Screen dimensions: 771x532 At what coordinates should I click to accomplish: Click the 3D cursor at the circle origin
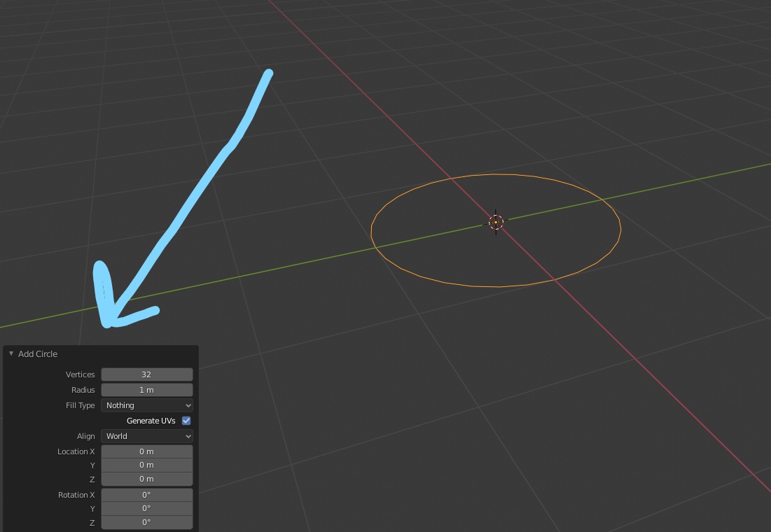tap(496, 222)
